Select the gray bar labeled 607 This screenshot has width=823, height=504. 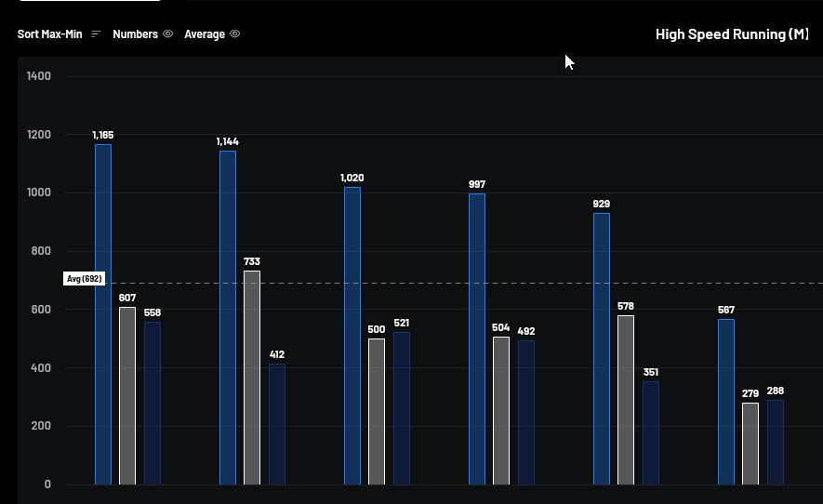click(x=127, y=396)
